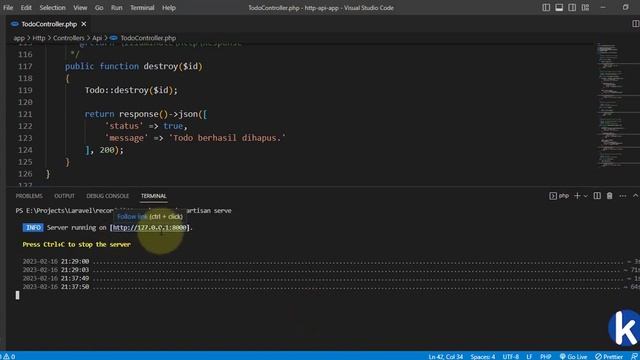
Task: Select the TodoController.php editor tab
Action: 49,24
